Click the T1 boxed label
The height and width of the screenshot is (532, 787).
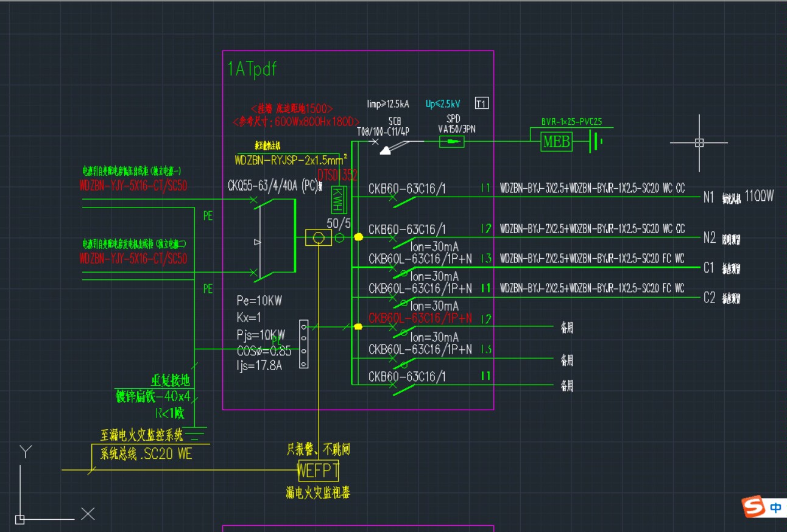pos(481,103)
